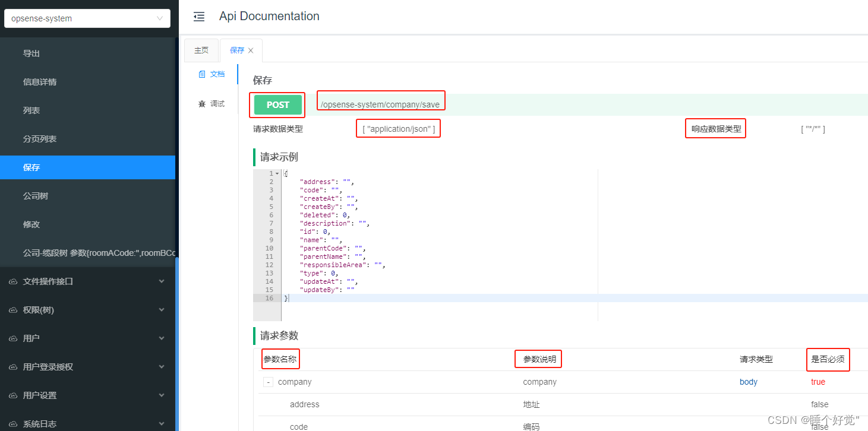Expand the 用户 group
The width and height of the screenshot is (868, 431).
tap(87, 338)
